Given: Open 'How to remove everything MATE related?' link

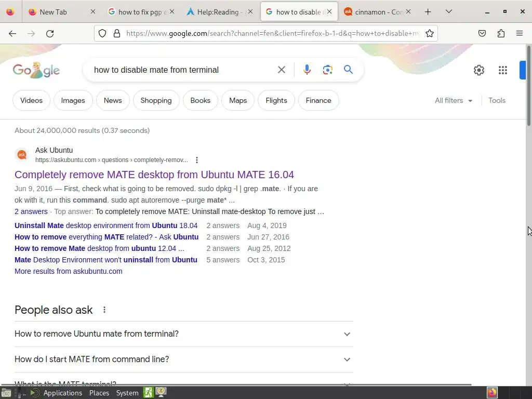Looking at the screenshot, I should 107,237.
